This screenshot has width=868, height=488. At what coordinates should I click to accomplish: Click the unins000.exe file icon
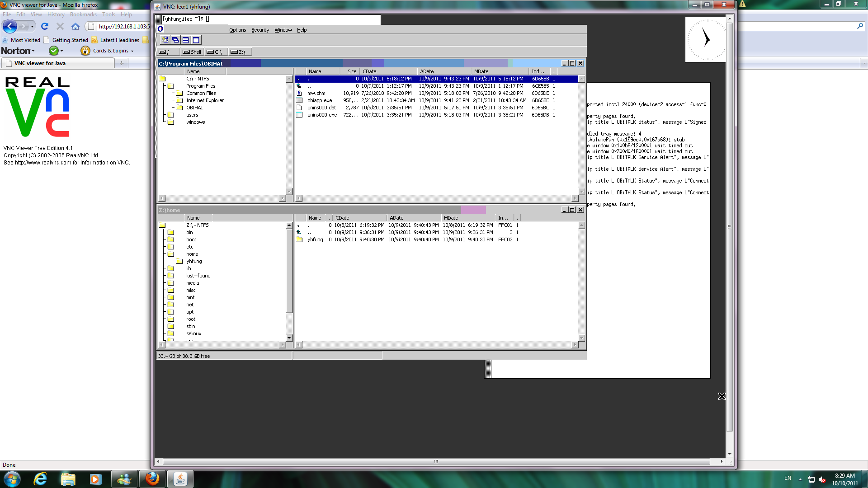pos(299,115)
